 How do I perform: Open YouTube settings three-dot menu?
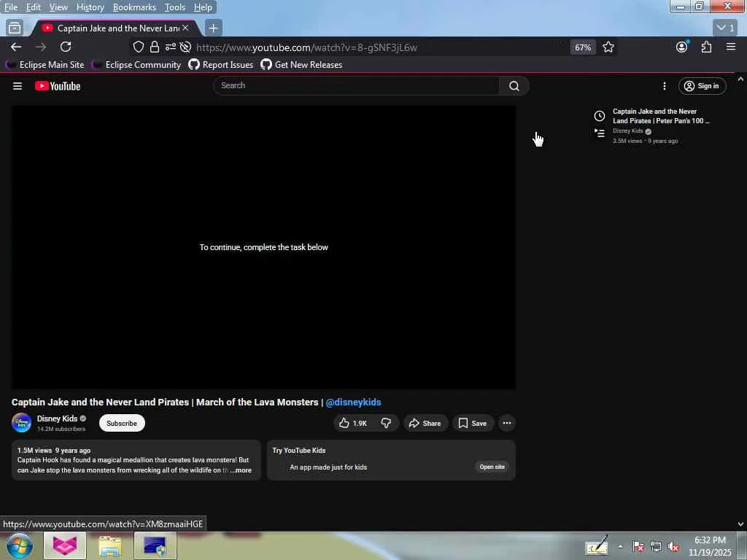664,86
